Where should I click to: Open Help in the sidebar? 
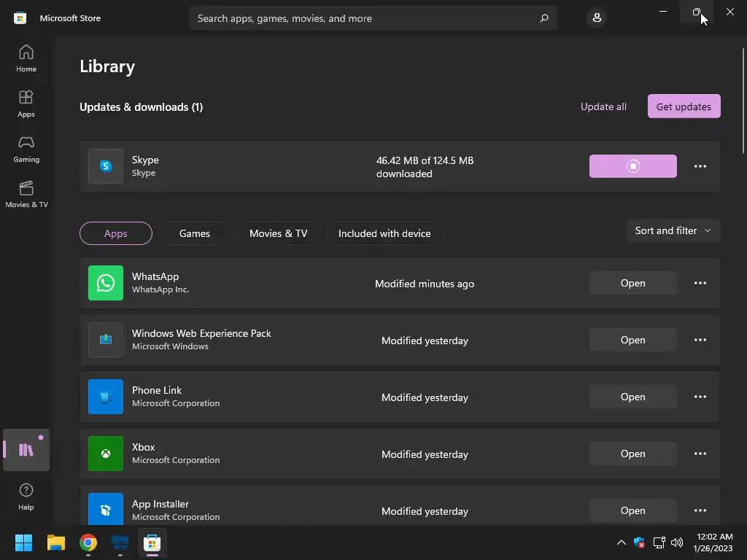pos(26,497)
